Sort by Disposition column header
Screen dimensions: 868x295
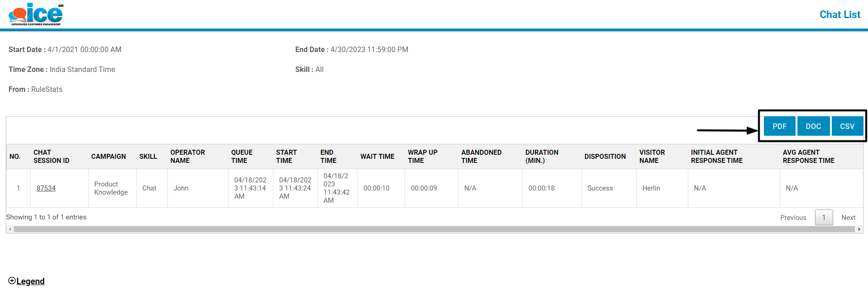pos(605,157)
